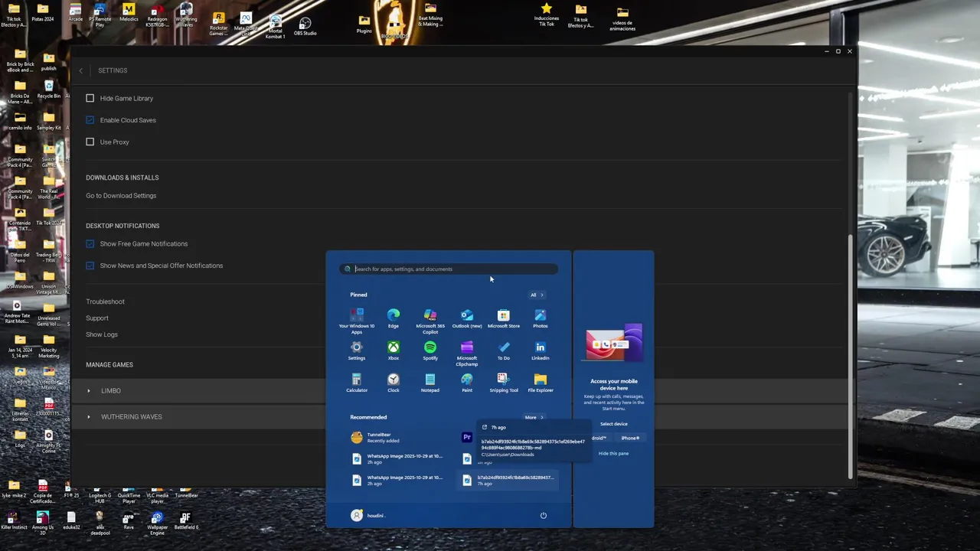
Task: Open recommended TunnelBear recently added item
Action: [398, 438]
